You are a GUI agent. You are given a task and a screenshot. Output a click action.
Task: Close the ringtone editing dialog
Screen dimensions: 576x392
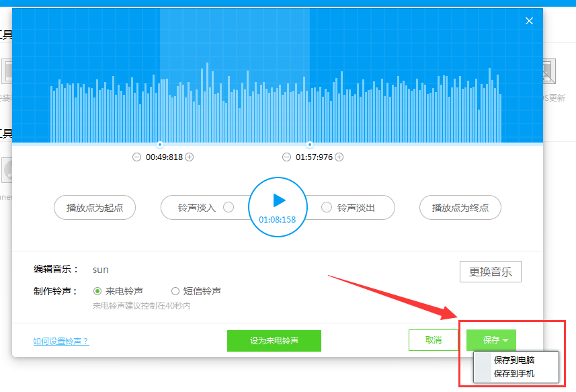(529, 21)
